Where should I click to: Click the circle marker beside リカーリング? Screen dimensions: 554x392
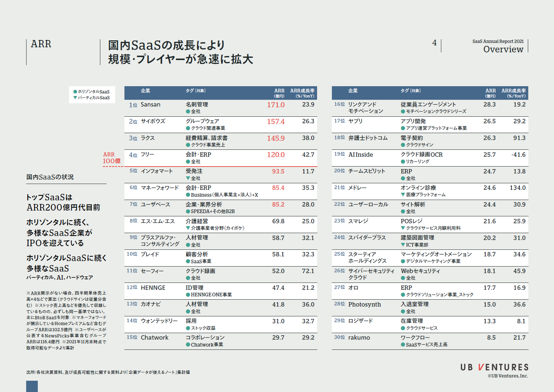[403, 161]
